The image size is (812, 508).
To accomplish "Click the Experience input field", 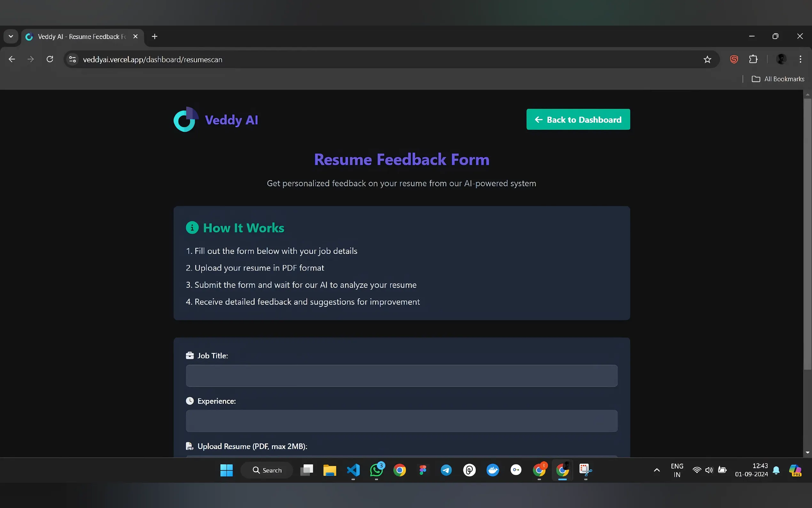I will pos(401,421).
